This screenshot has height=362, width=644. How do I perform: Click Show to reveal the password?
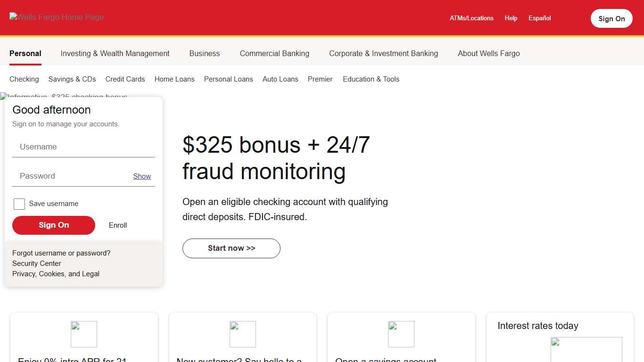pos(142,176)
